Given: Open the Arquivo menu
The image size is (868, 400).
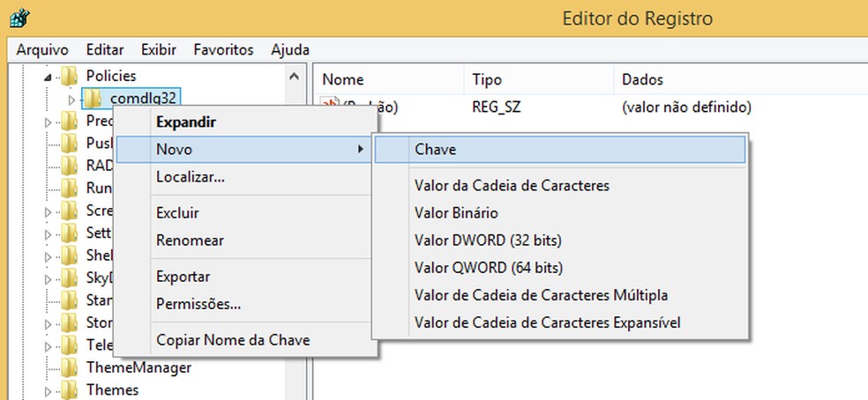Looking at the screenshot, I should pos(42,50).
